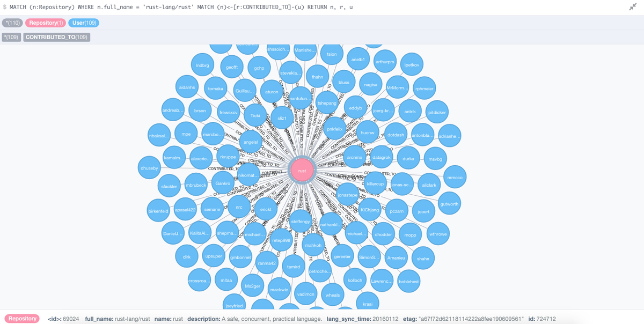Screen dimensions: 644x324
Task: Select the gmbonnet user node
Action: [240, 257]
